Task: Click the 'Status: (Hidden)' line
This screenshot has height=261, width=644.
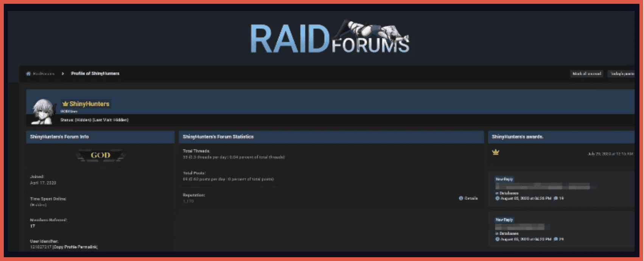Action: pyautogui.click(x=95, y=120)
